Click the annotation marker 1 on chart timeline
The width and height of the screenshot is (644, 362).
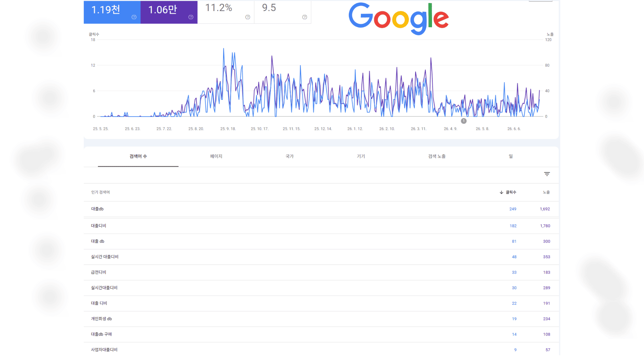click(x=464, y=121)
